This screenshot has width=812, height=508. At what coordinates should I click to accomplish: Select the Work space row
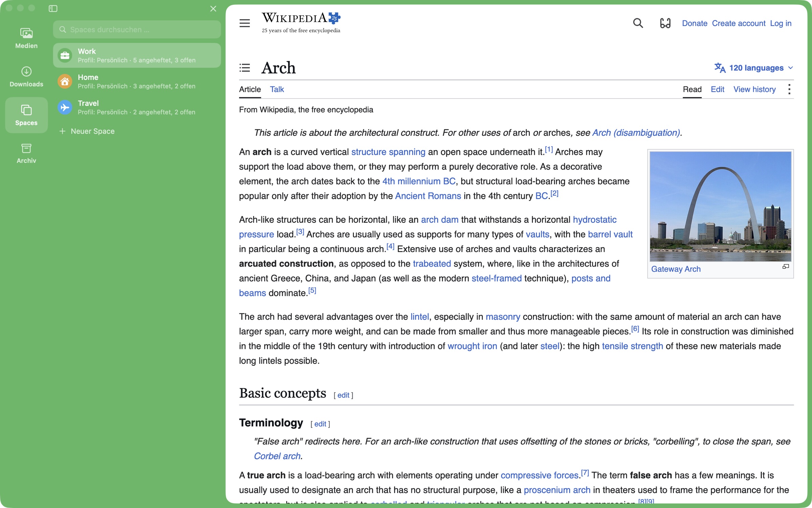point(137,55)
